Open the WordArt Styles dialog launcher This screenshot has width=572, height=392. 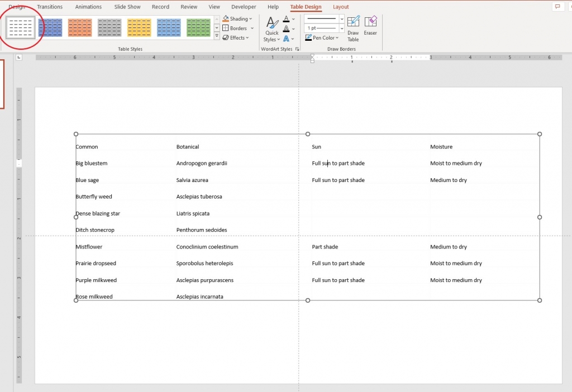297,49
